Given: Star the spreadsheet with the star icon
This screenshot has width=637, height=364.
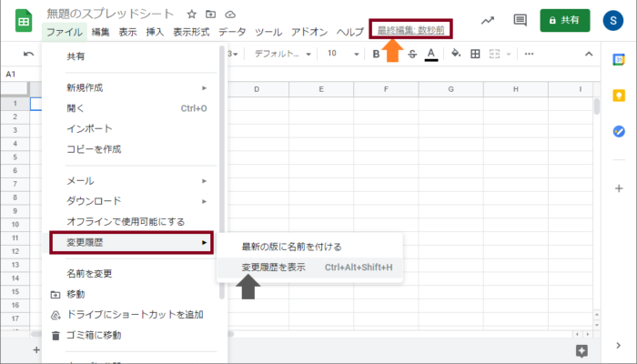Looking at the screenshot, I should [x=192, y=15].
